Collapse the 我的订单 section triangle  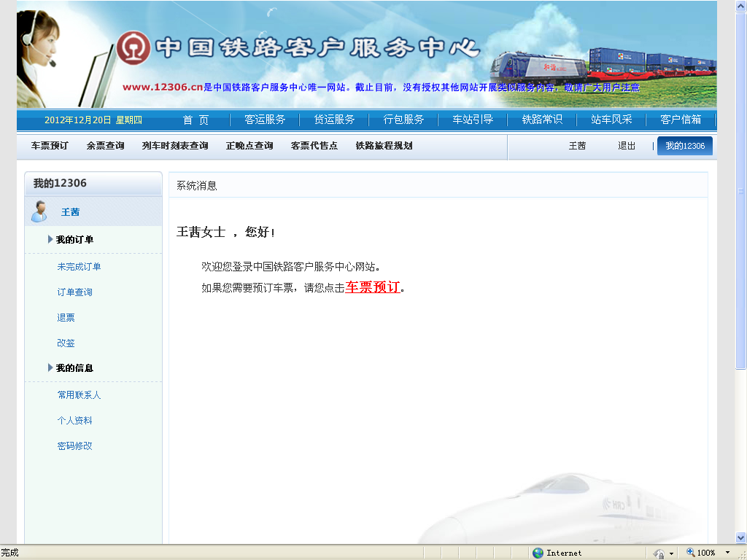(50, 239)
